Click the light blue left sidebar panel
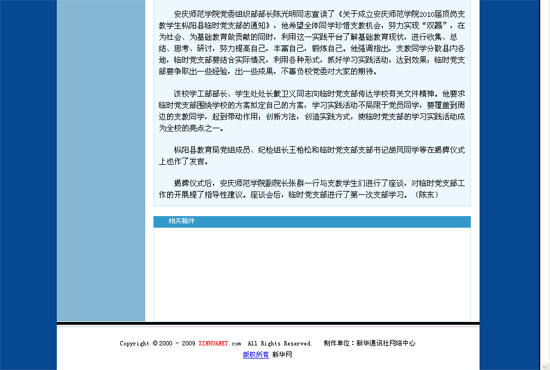 pos(101,160)
